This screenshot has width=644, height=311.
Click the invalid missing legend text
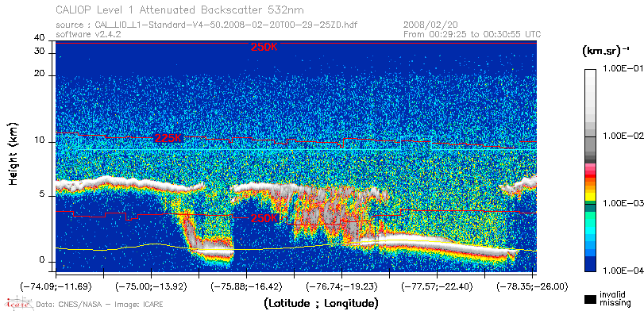(615, 298)
